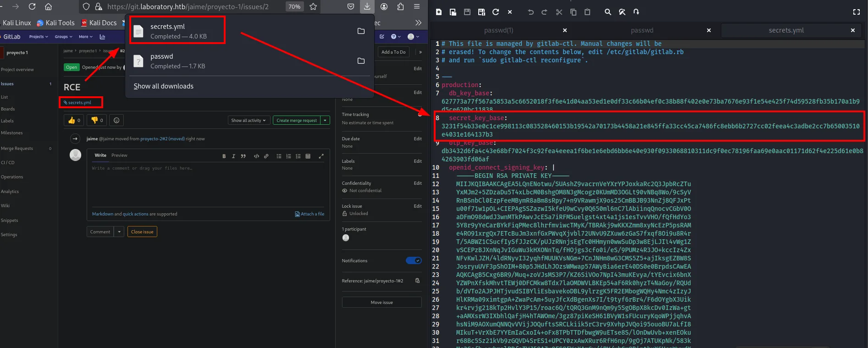The height and width of the screenshot is (348, 868).
Task: Click the undo arrow in the editor toolbar
Action: (531, 12)
